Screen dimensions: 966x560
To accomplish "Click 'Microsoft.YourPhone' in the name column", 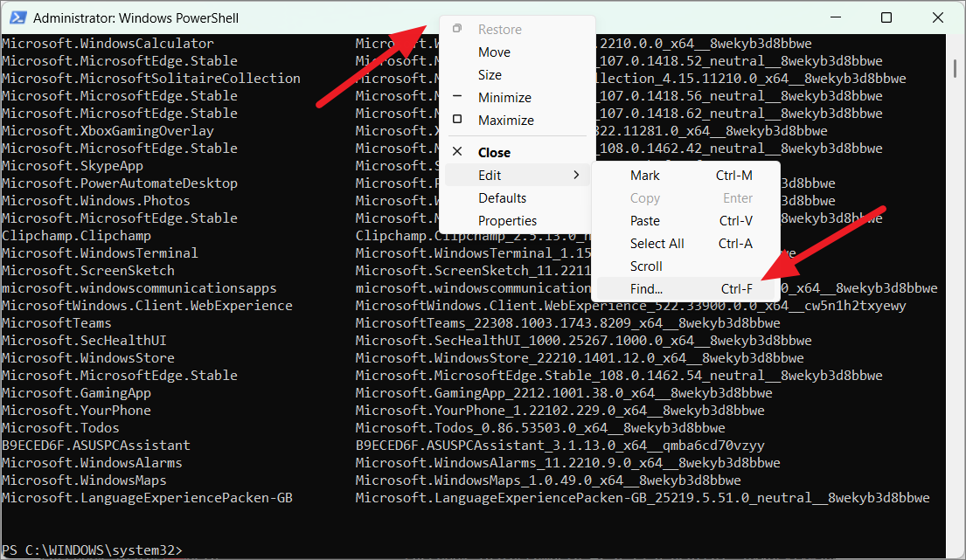I will 76,411.
